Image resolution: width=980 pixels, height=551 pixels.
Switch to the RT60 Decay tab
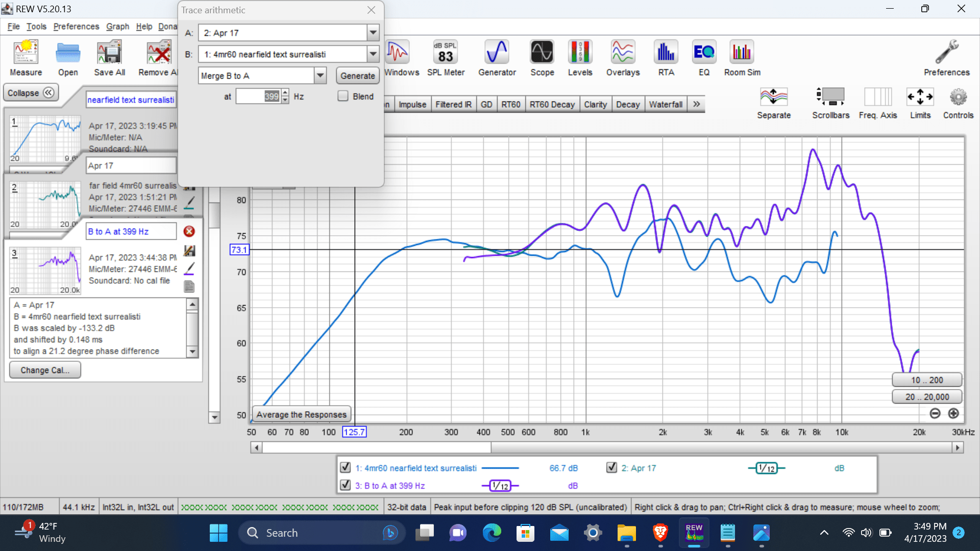pyautogui.click(x=552, y=104)
